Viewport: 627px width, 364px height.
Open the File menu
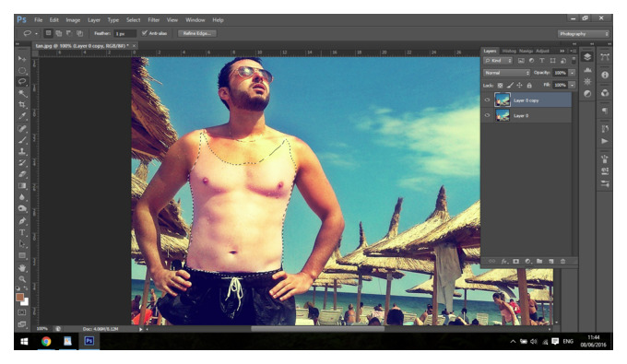tap(38, 20)
